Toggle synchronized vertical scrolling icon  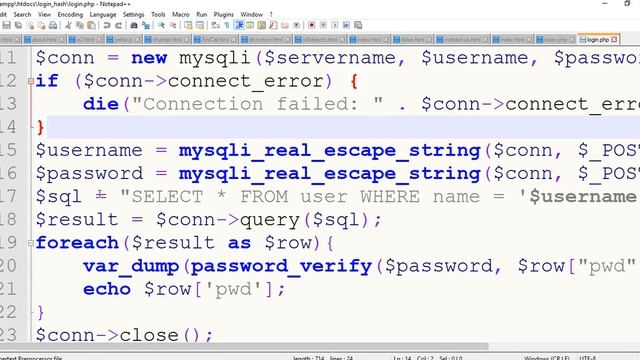188,25
